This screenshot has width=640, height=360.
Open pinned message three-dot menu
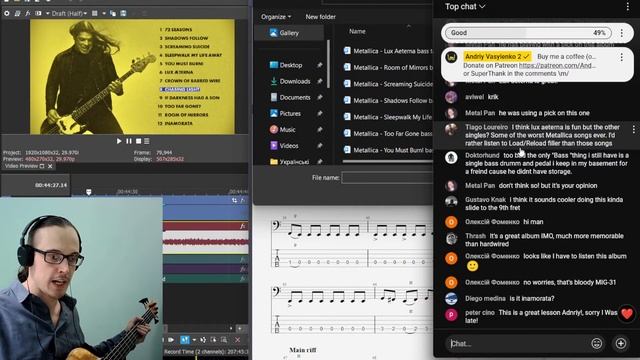(x=622, y=57)
